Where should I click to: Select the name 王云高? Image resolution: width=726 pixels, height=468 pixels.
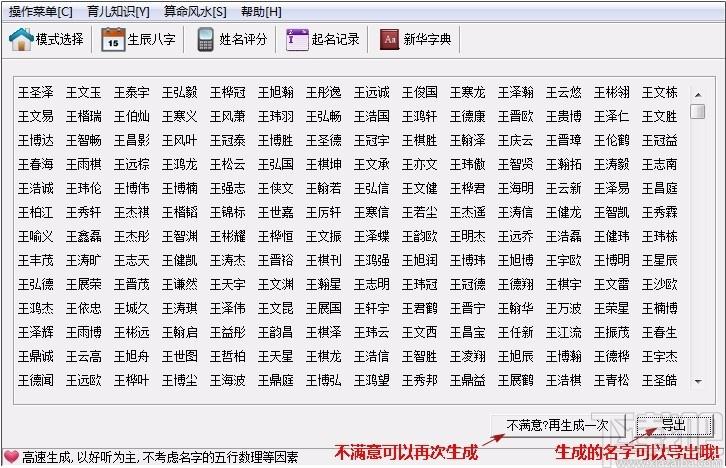pos(83,356)
